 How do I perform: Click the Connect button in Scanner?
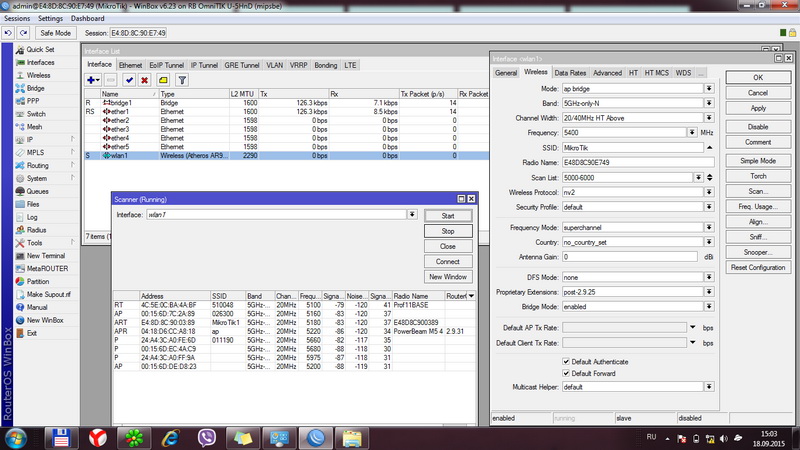coord(447,261)
